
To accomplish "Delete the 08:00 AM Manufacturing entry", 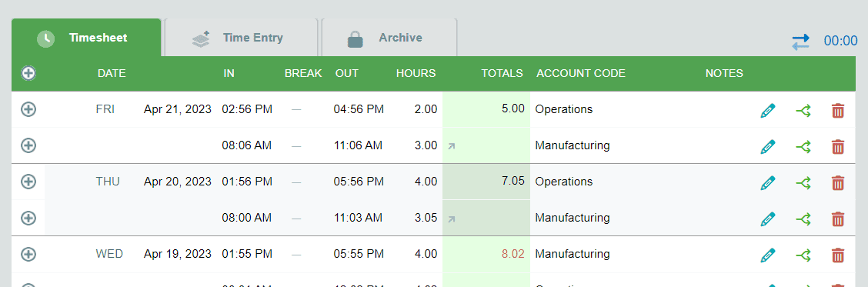I will (x=838, y=219).
